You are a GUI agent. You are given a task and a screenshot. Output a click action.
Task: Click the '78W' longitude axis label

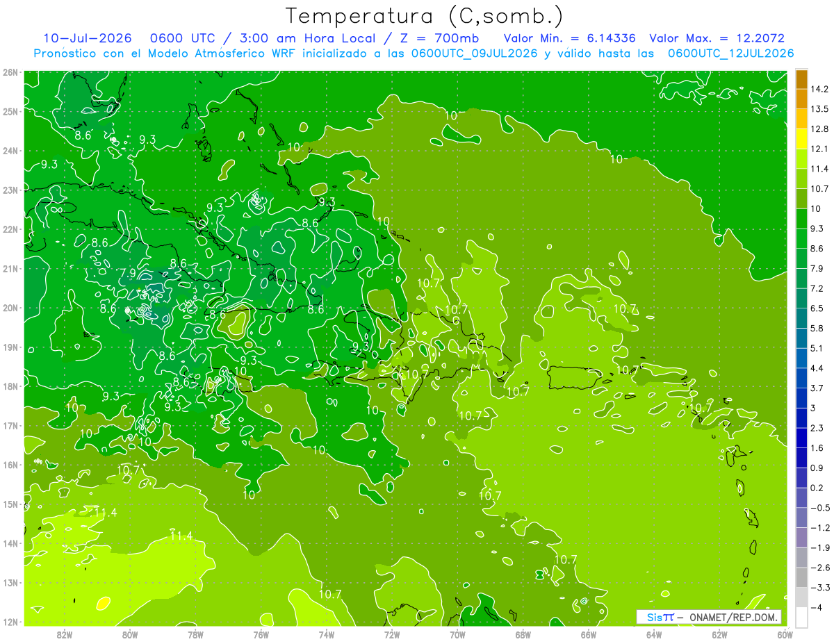pyautogui.click(x=195, y=634)
